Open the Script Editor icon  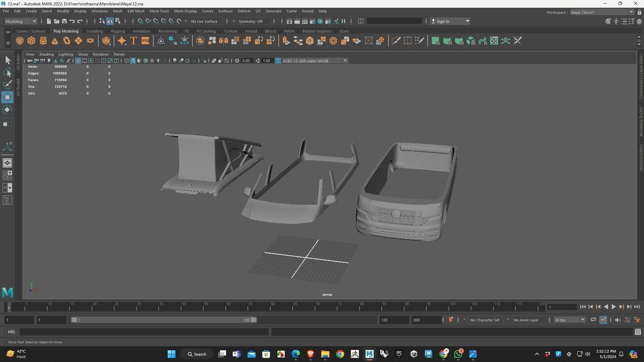pos(638,332)
